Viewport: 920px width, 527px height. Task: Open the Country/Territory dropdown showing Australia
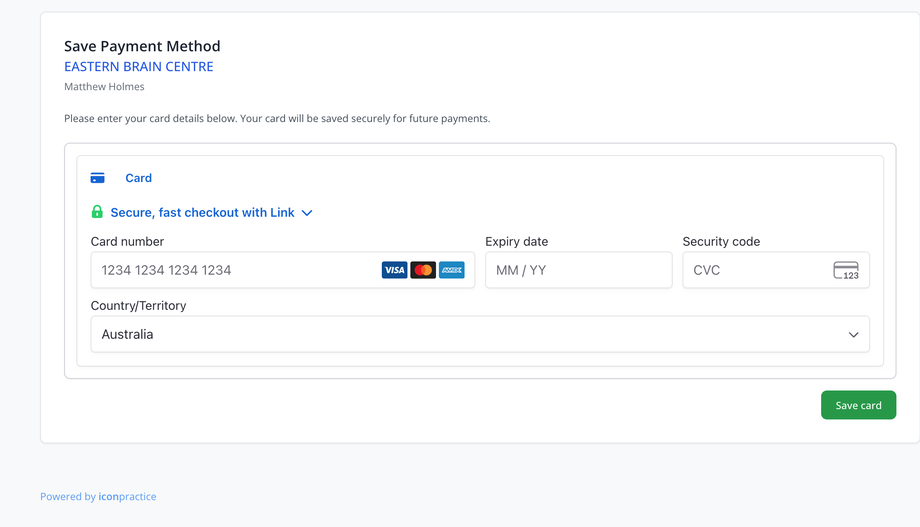pyautogui.click(x=480, y=334)
